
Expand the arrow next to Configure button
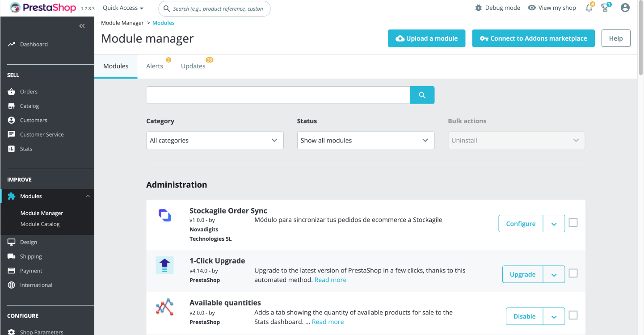pyautogui.click(x=554, y=224)
